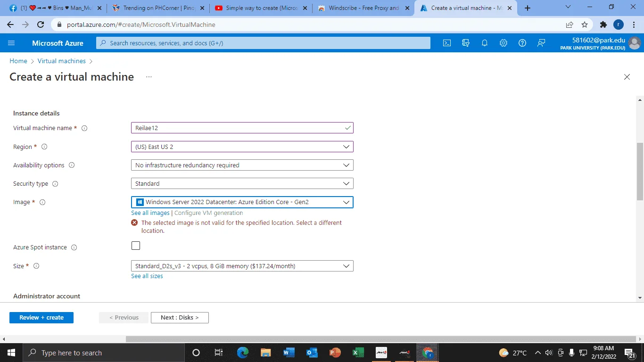The height and width of the screenshot is (362, 644).
Task: Go to the Home breadcrumb
Action: (x=18, y=61)
